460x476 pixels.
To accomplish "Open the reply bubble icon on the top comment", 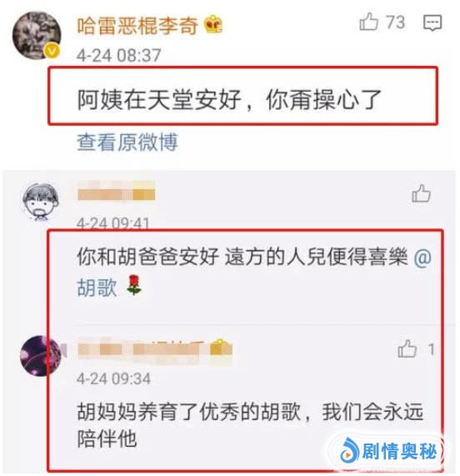I will [432, 23].
